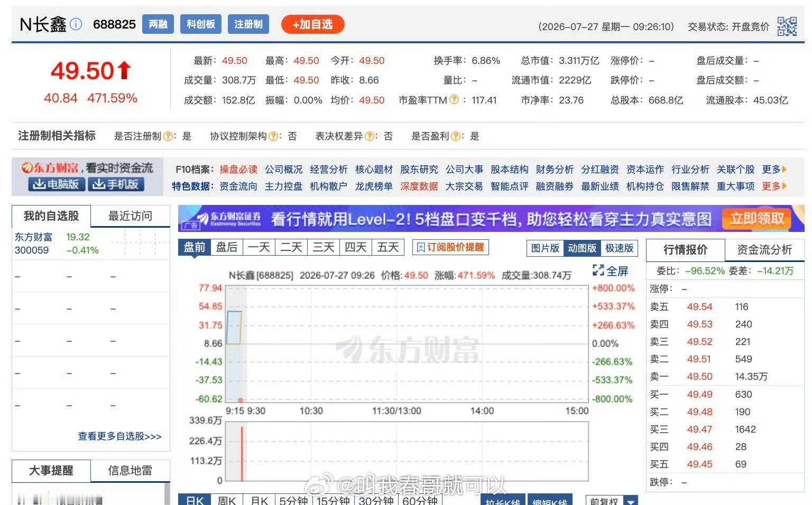Click help icon next to 是否注册制

point(168,136)
